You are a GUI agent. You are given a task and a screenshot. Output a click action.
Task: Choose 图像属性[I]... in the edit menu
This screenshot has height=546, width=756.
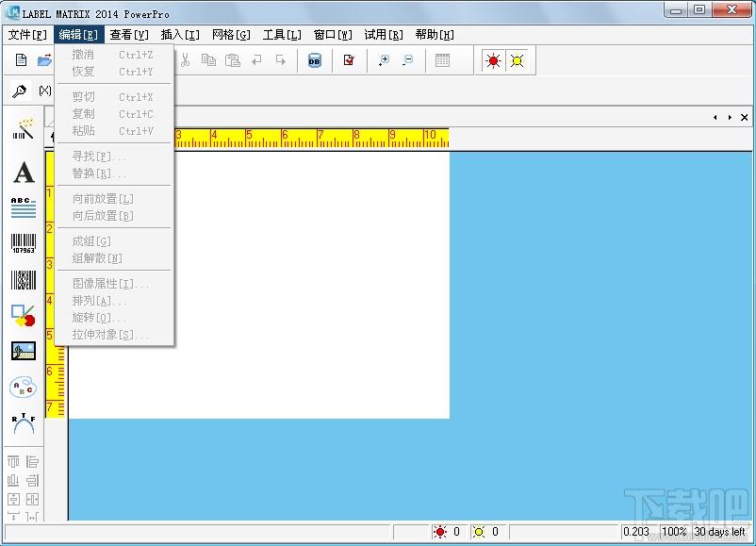(x=114, y=284)
